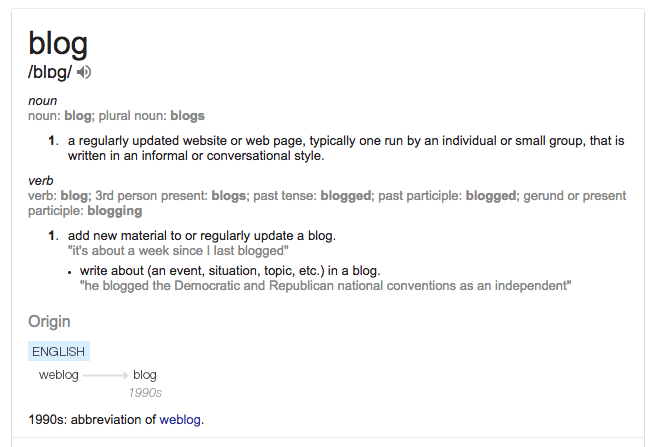Viewport: 658px width, 447px height.
Task: Click weblog in the etymology diagram
Action: [x=59, y=375]
